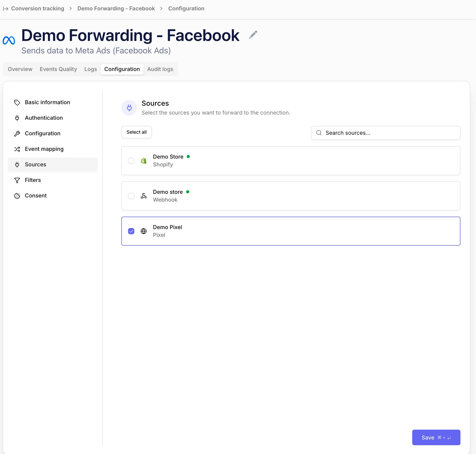Focus the Search sources input field
This screenshot has height=454, width=476.
coord(386,133)
